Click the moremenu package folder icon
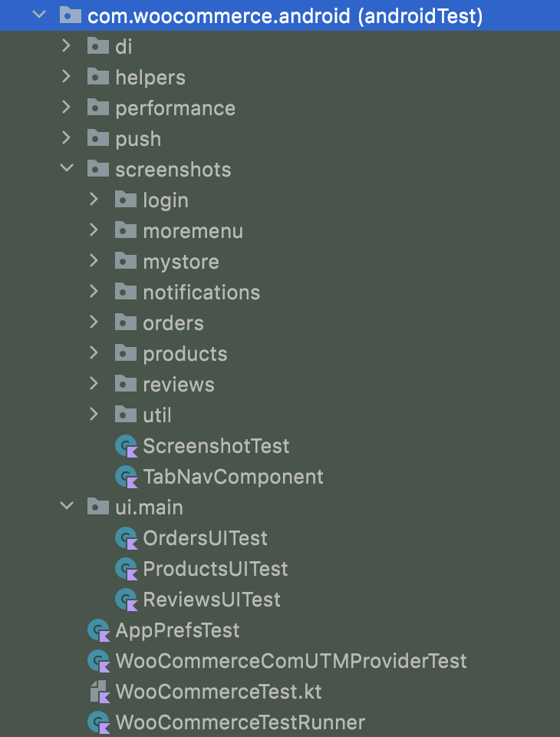560x737 pixels. tap(126, 230)
